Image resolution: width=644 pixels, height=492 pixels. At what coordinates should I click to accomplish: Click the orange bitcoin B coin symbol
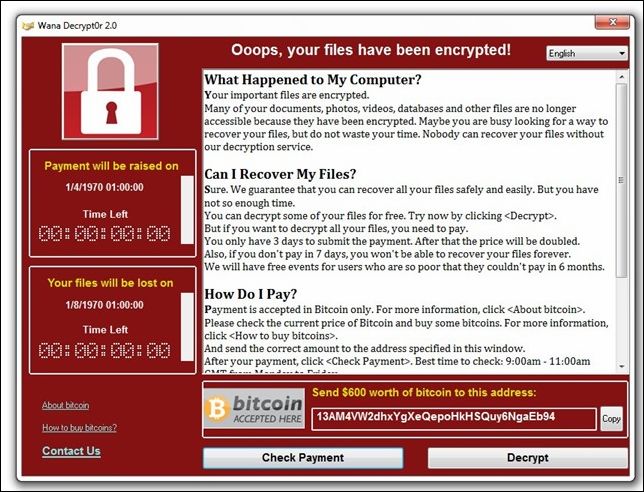pos(217,409)
